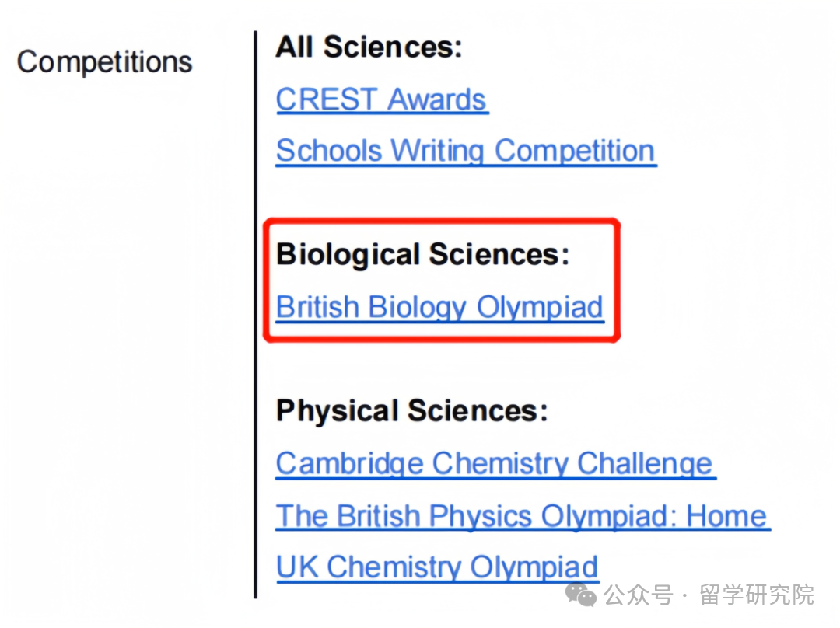840x628 pixels.
Task: Click the Competitions row label
Action: coord(104,62)
